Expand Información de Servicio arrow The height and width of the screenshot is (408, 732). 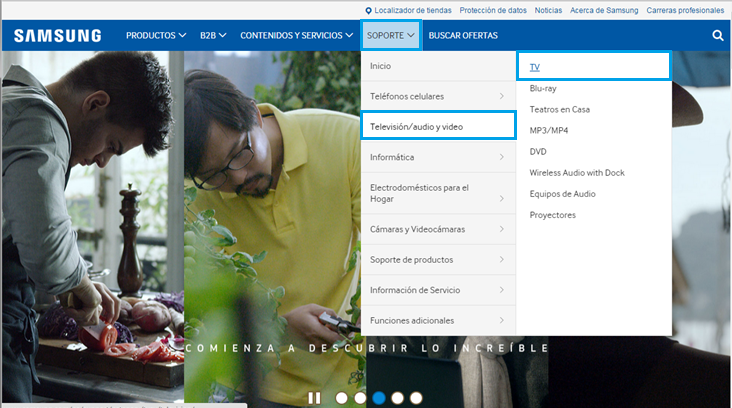502,290
